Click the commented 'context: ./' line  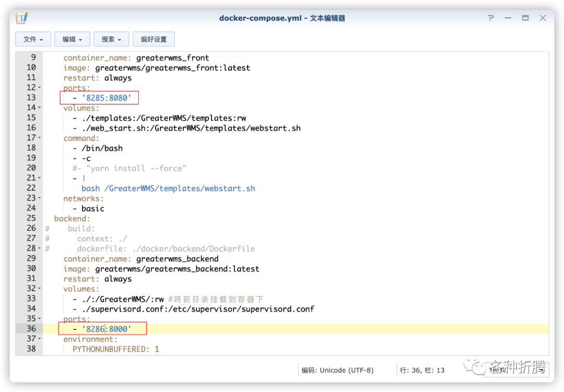click(x=102, y=239)
